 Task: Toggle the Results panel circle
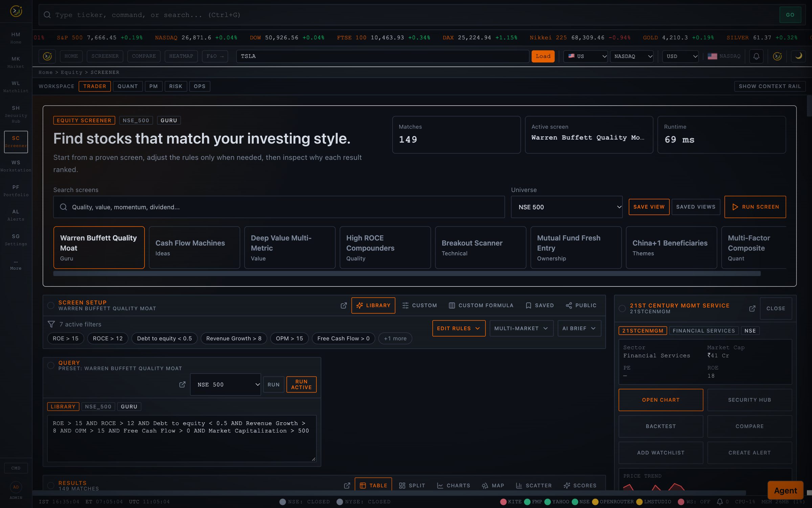tap(51, 486)
